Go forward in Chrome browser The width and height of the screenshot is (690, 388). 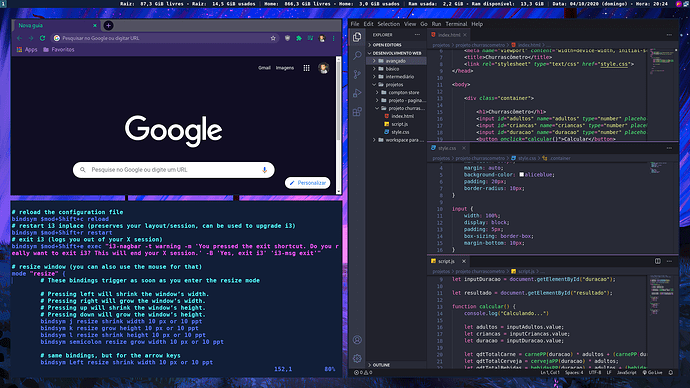(x=31, y=38)
